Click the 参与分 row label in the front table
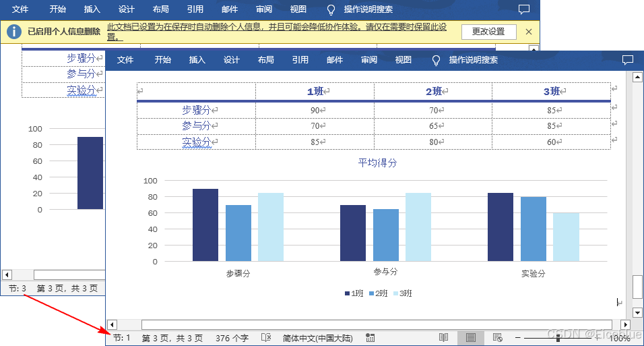Screen dimensions: 644x346 click(x=196, y=125)
